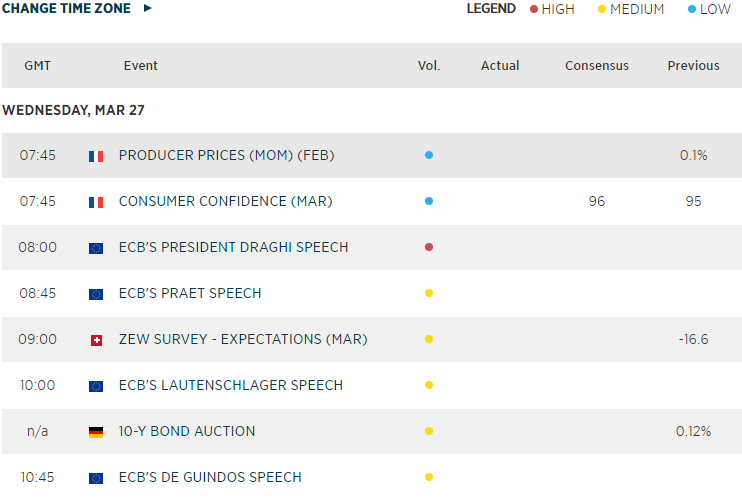Click the Consensus column header
The width and height of the screenshot is (742, 501).
point(597,66)
